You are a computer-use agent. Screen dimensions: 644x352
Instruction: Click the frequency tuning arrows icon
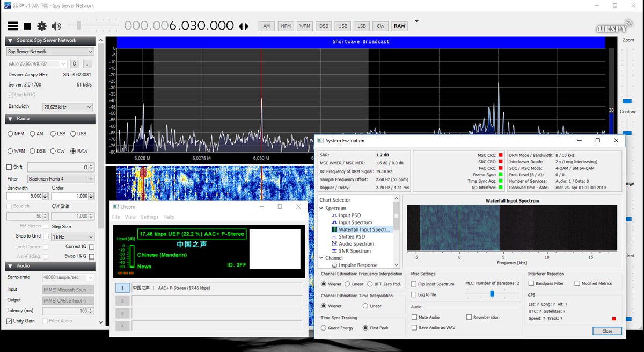[x=244, y=26]
